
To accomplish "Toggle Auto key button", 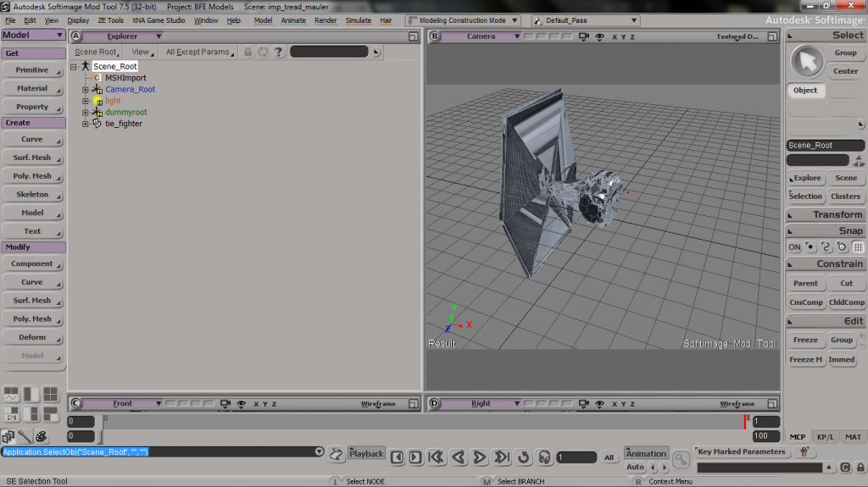I will click(x=635, y=467).
